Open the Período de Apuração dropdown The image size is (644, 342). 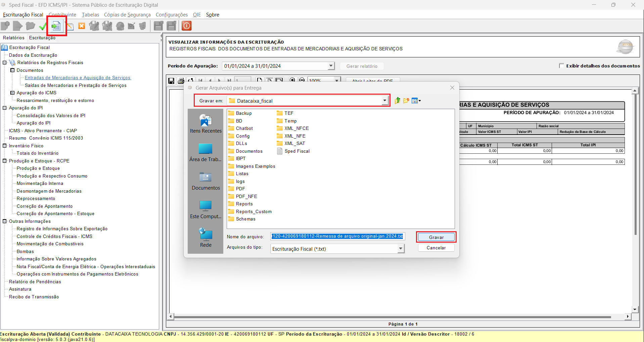331,66
